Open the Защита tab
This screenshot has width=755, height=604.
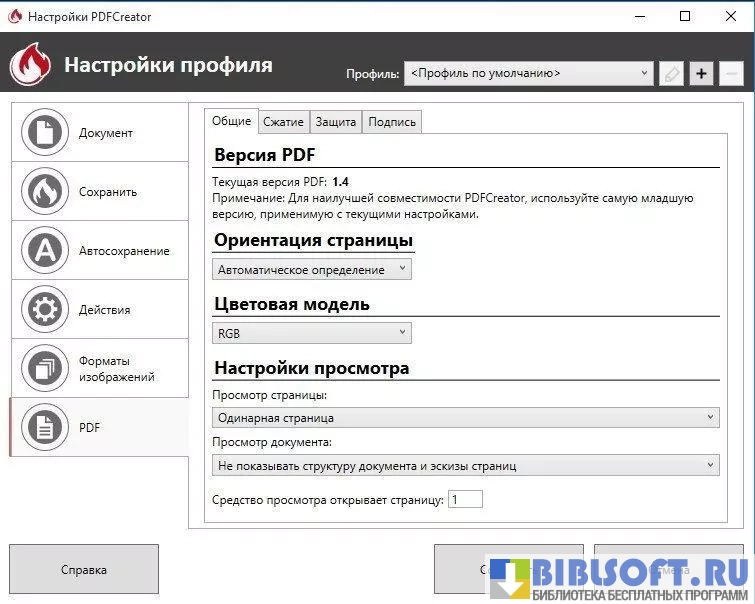(335, 122)
